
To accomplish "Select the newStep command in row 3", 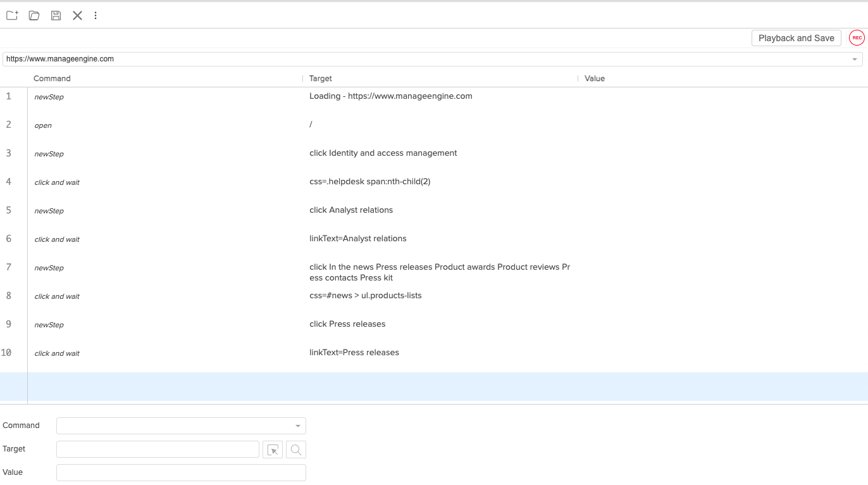I will click(49, 154).
